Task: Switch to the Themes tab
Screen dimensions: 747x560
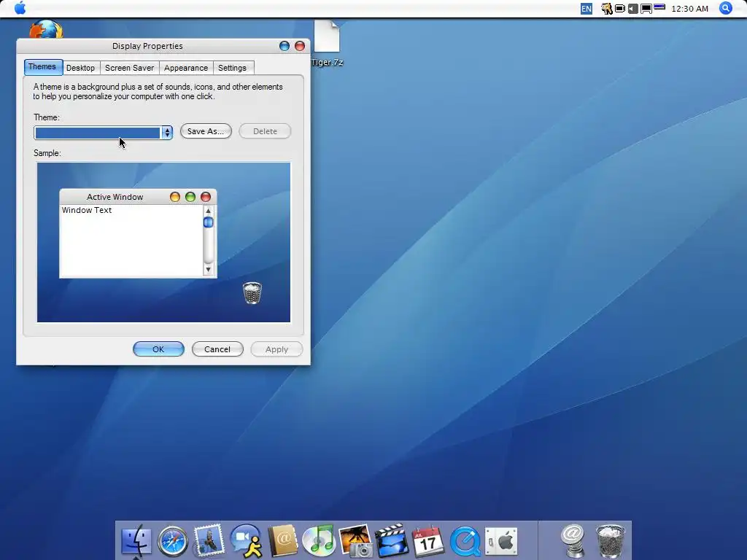Action: (43, 67)
